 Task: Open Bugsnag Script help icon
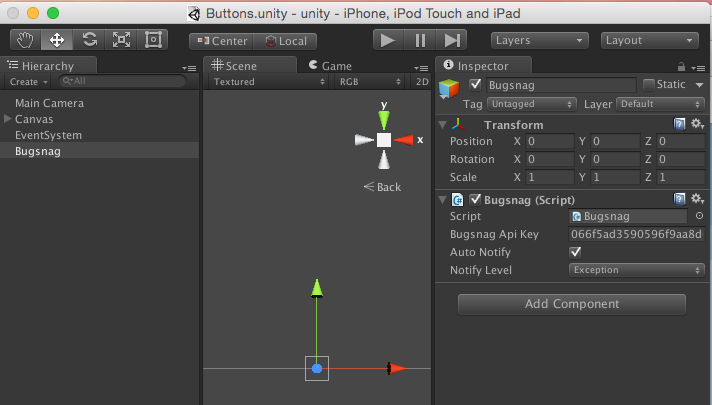(679, 198)
